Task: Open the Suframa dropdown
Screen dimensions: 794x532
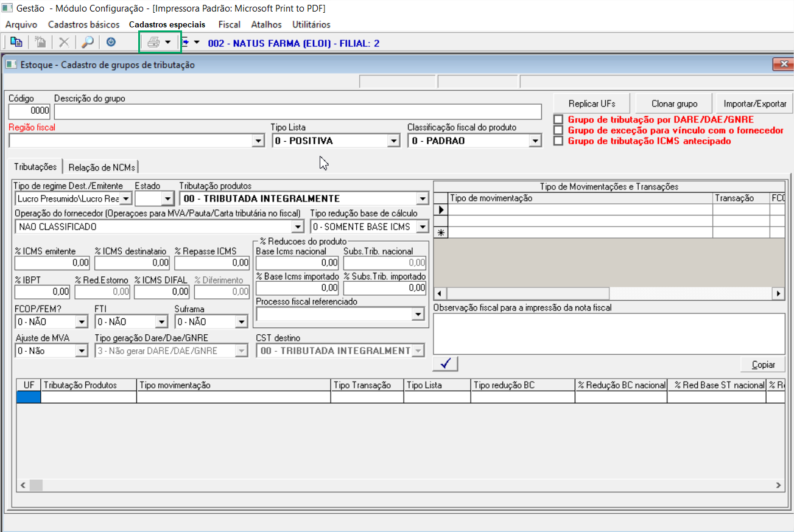Action: 242,321
